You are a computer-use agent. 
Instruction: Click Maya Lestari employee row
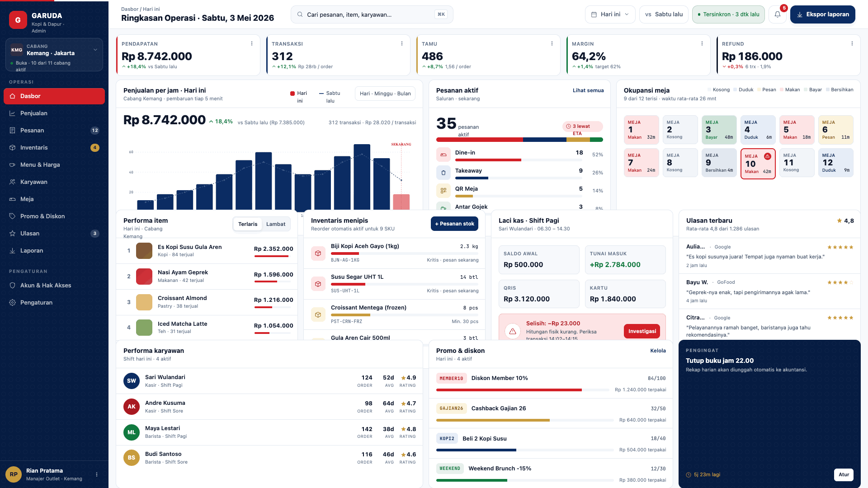(269, 432)
